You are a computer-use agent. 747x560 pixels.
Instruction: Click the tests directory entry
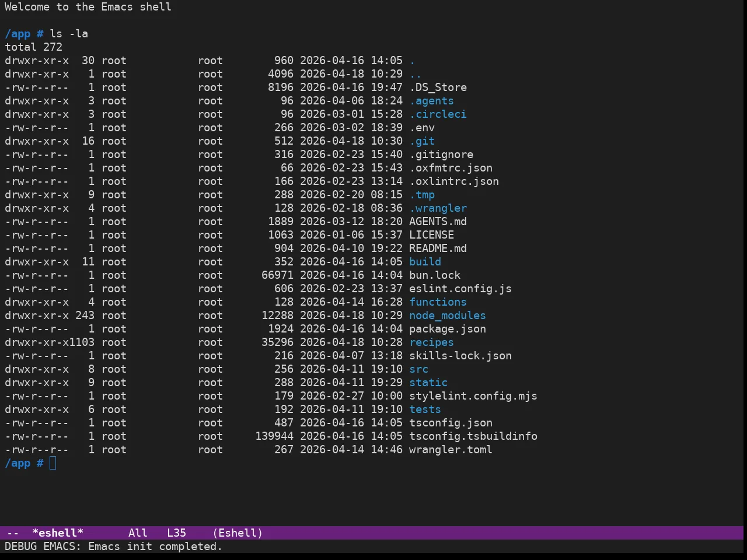click(x=425, y=409)
